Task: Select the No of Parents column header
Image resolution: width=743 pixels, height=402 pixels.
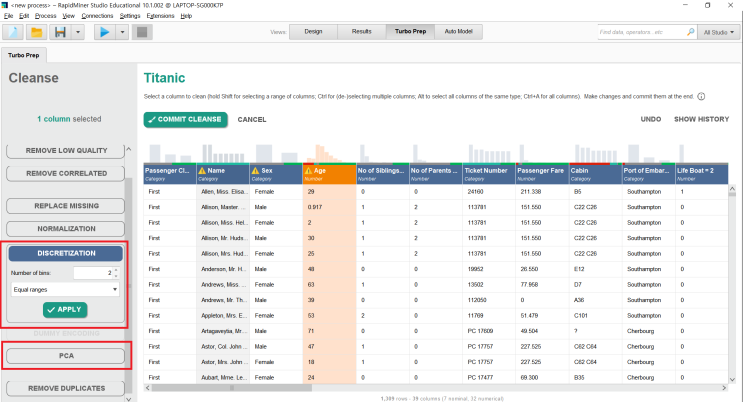Action: coord(435,174)
